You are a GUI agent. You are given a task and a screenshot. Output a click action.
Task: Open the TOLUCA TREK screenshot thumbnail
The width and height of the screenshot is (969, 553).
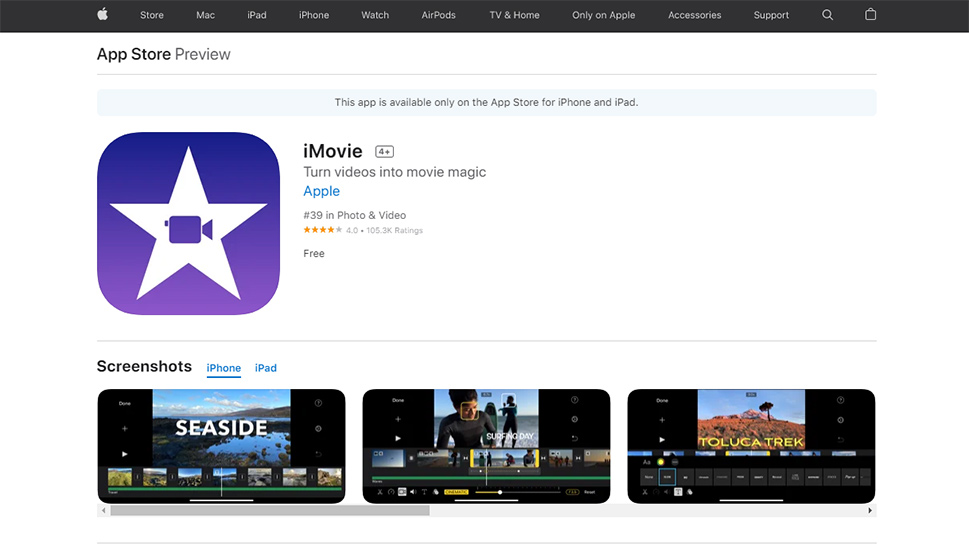click(x=751, y=446)
